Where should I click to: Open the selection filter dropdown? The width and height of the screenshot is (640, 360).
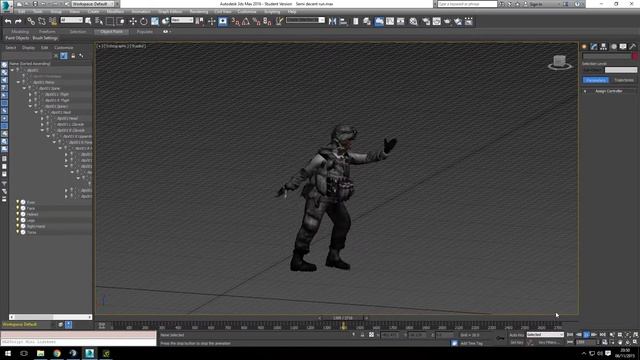click(71, 20)
